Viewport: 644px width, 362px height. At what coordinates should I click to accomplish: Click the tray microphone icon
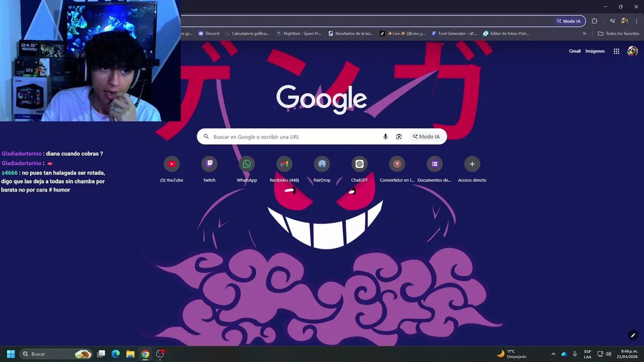575,354
